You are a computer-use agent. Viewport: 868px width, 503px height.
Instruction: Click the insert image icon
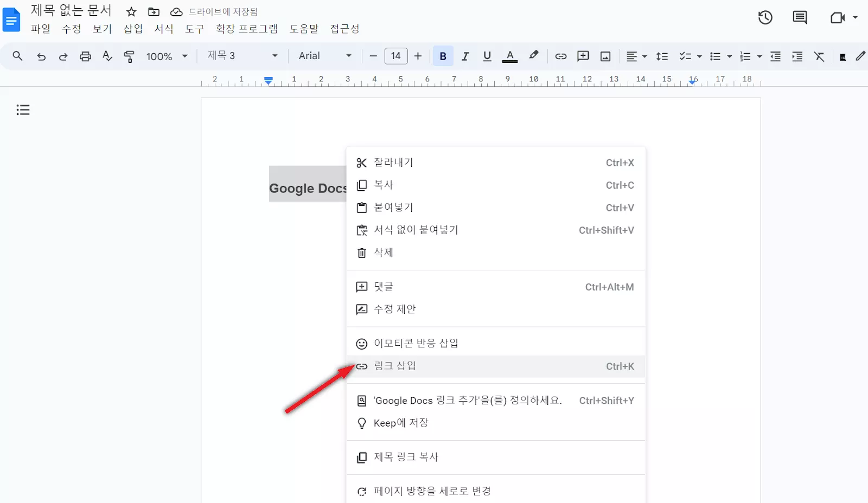[605, 56]
